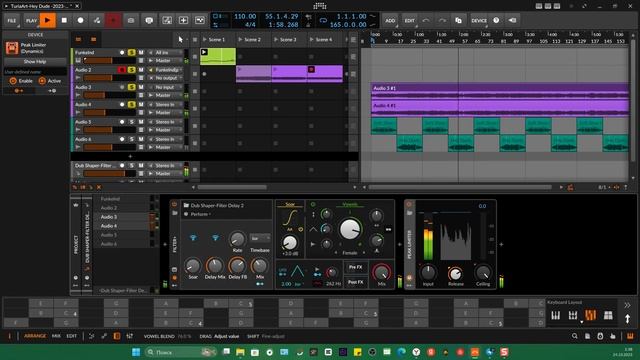Open the Timebase bar dropdown
The width and height of the screenshot is (640, 360).
point(260,238)
